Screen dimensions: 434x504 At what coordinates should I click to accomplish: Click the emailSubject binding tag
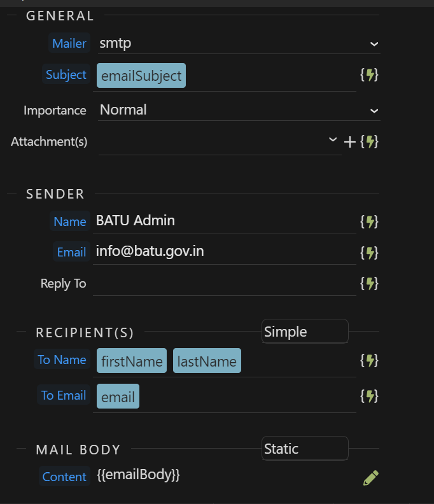point(141,76)
